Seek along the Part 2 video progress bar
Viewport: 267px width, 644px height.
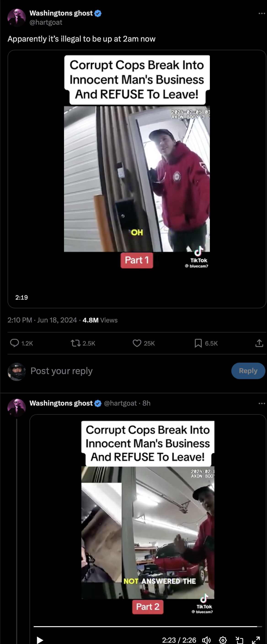pos(148,626)
